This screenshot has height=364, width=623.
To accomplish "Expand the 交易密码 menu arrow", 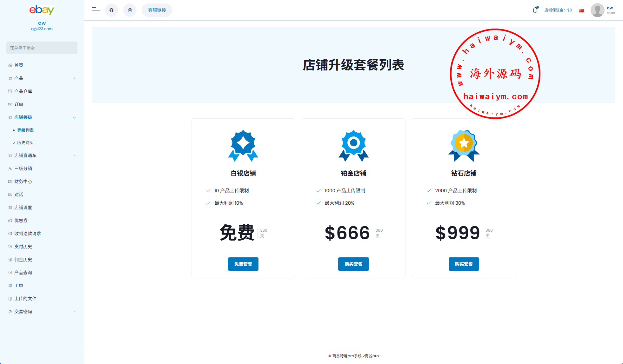I will [74, 312].
